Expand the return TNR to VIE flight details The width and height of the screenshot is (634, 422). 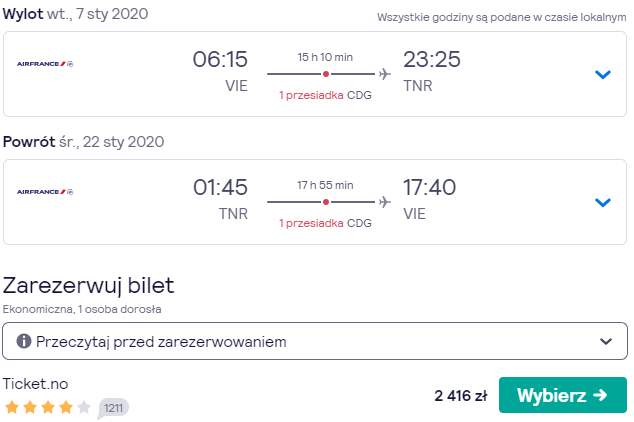(x=602, y=202)
